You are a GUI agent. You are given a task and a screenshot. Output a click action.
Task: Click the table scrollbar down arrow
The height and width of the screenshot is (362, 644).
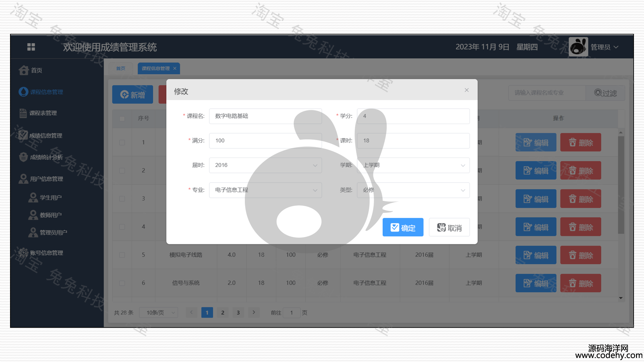click(621, 298)
